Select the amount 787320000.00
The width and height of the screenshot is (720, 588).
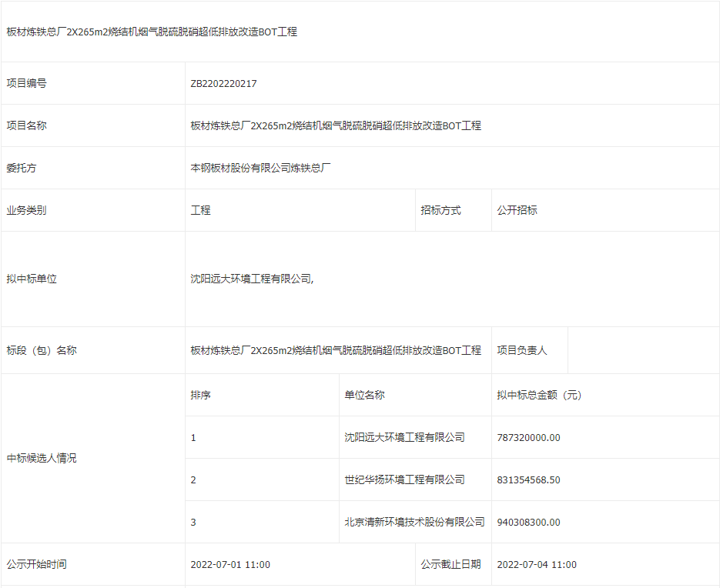point(528,437)
